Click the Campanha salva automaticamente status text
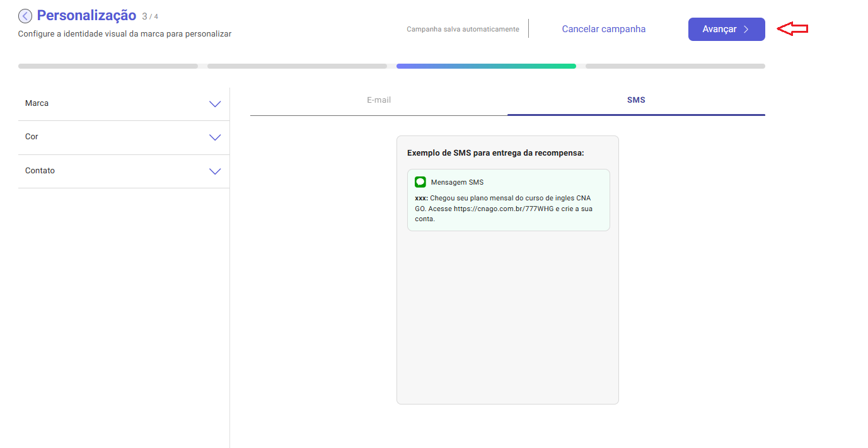The width and height of the screenshot is (868, 448). [463, 29]
